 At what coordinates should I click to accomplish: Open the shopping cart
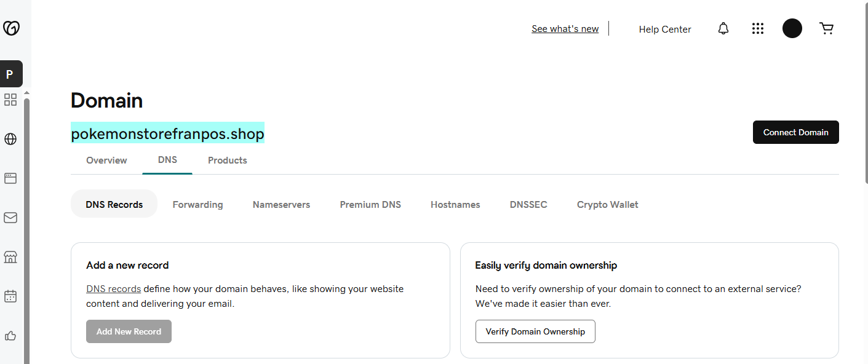pos(827,28)
